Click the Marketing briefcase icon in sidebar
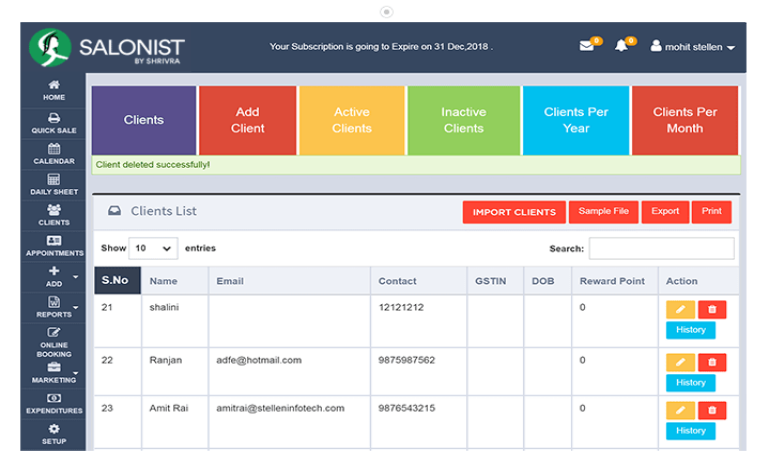770x470 pixels. coord(54,367)
